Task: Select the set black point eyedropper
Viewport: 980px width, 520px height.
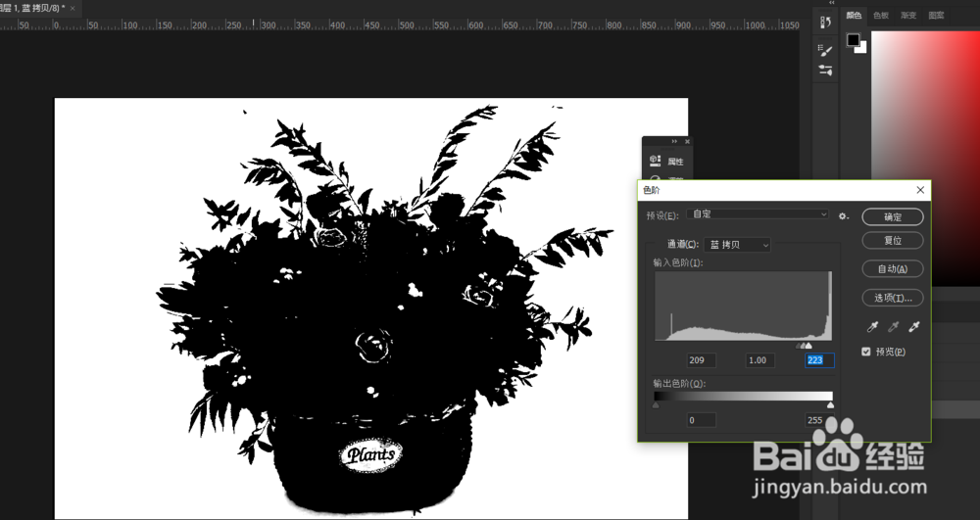Action: click(873, 327)
